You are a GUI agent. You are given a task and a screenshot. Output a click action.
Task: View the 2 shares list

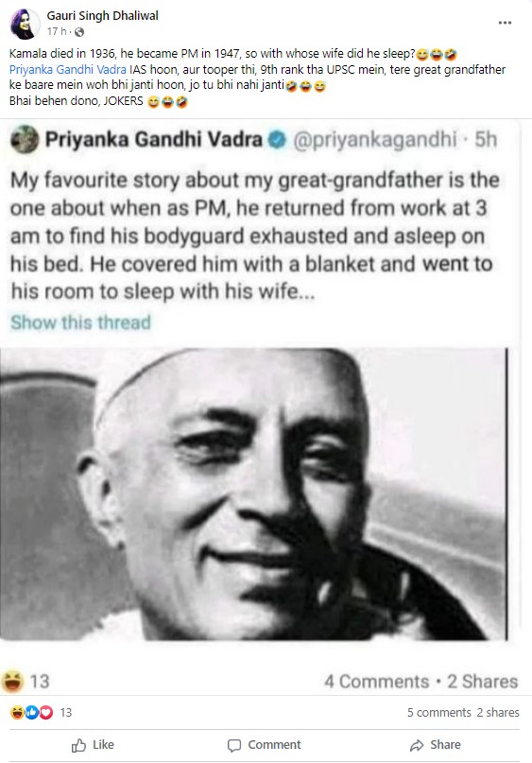click(x=498, y=712)
